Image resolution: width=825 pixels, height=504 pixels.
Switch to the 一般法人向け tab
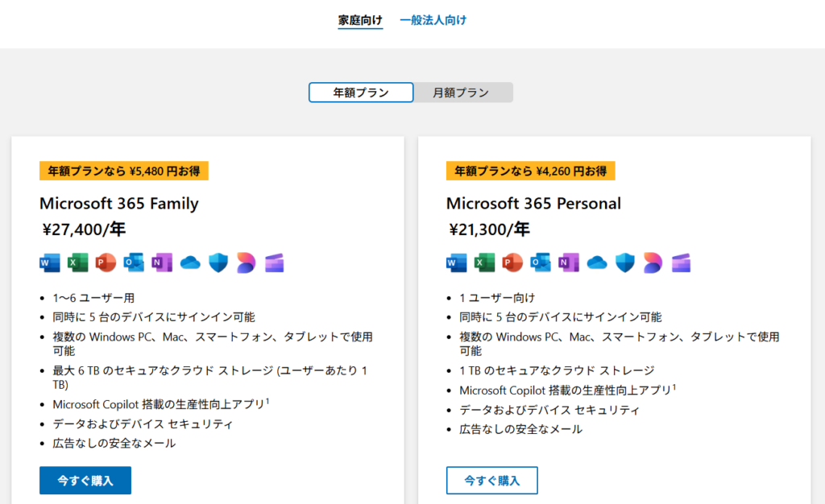(433, 20)
